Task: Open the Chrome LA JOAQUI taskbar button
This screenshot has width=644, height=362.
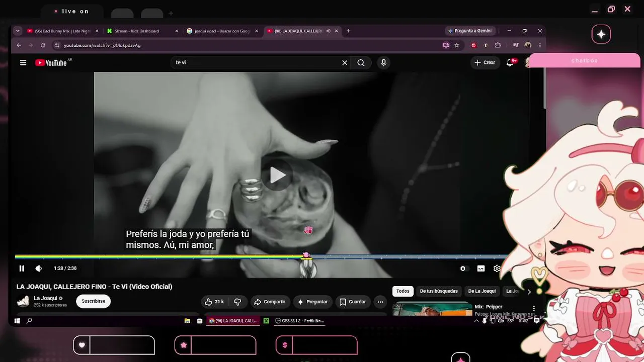Action: 233,321
